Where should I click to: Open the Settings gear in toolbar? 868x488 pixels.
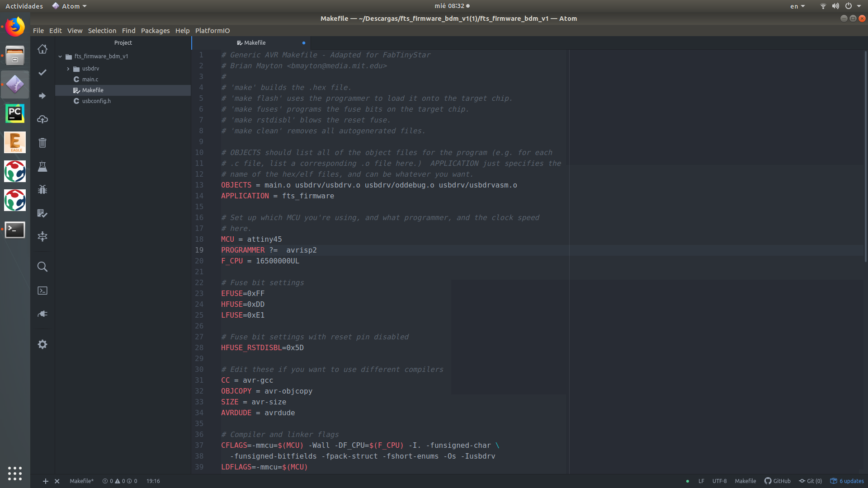pyautogui.click(x=42, y=344)
